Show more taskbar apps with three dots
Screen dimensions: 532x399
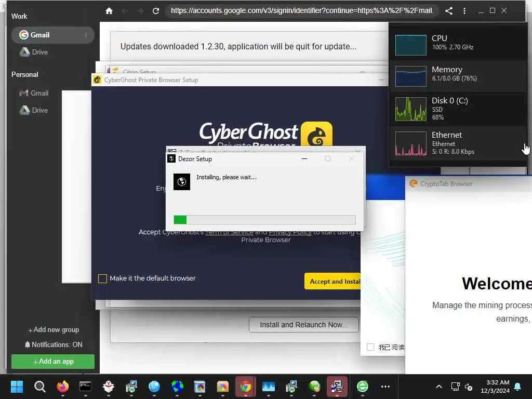coord(385,387)
